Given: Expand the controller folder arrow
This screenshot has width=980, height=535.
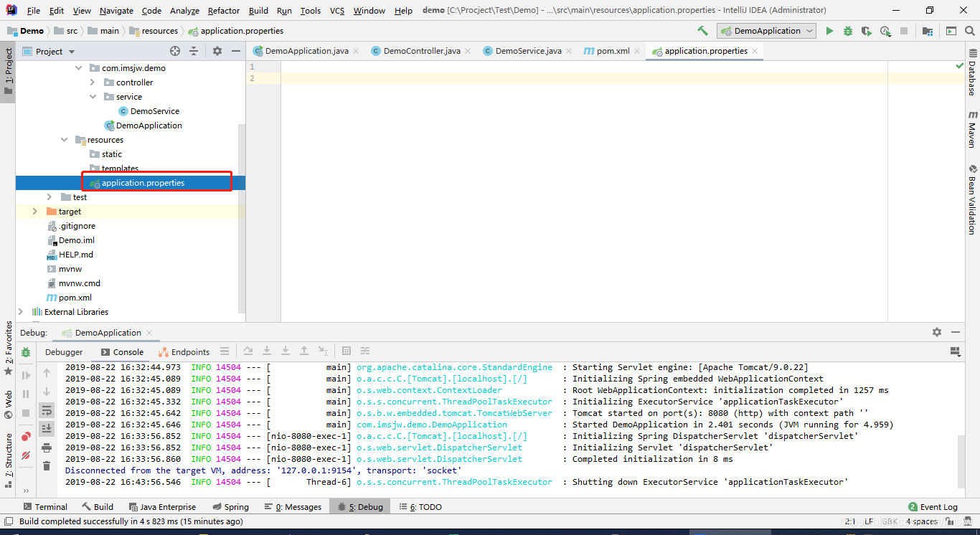Looking at the screenshot, I should (x=93, y=82).
